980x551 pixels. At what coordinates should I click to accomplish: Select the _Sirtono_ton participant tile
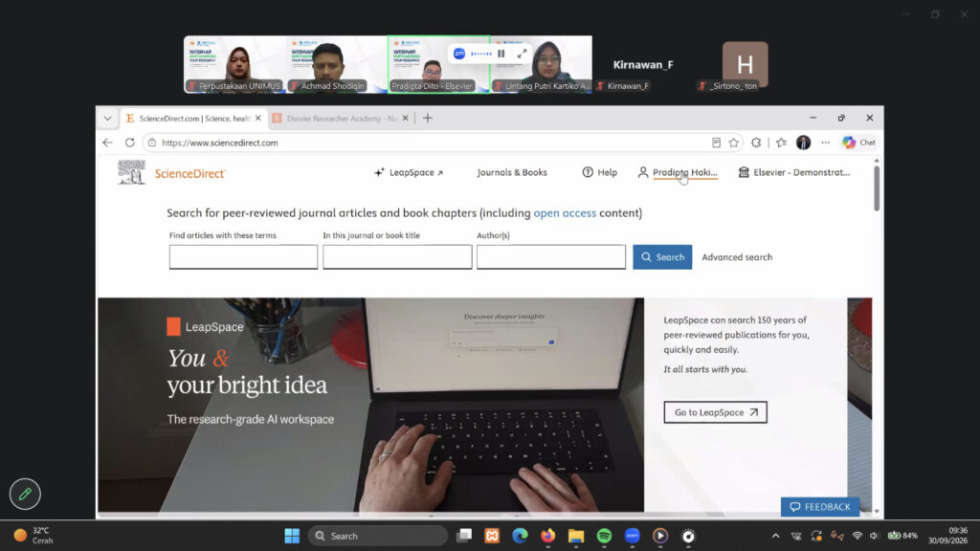pos(745,64)
